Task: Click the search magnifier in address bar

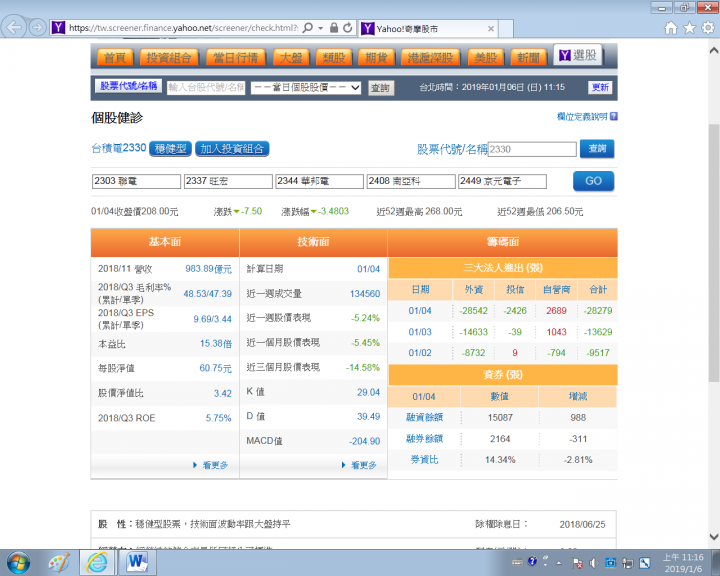Action: 308,28
